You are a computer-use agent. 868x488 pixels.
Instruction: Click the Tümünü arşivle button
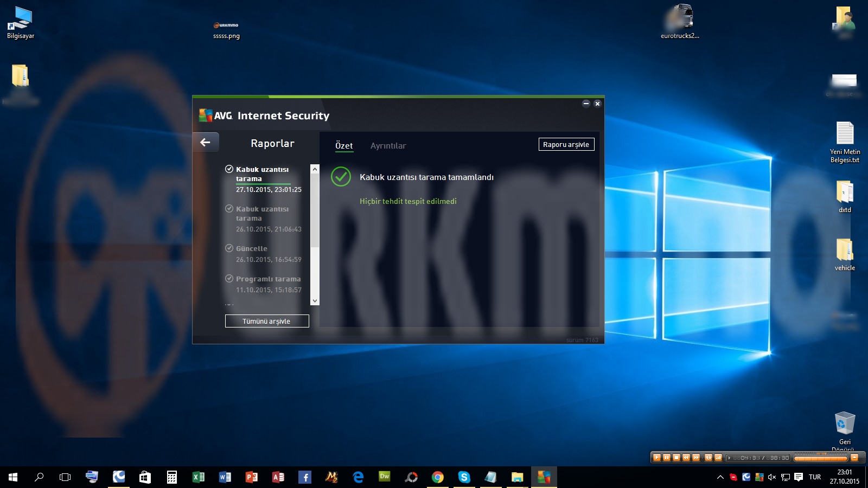pos(267,321)
